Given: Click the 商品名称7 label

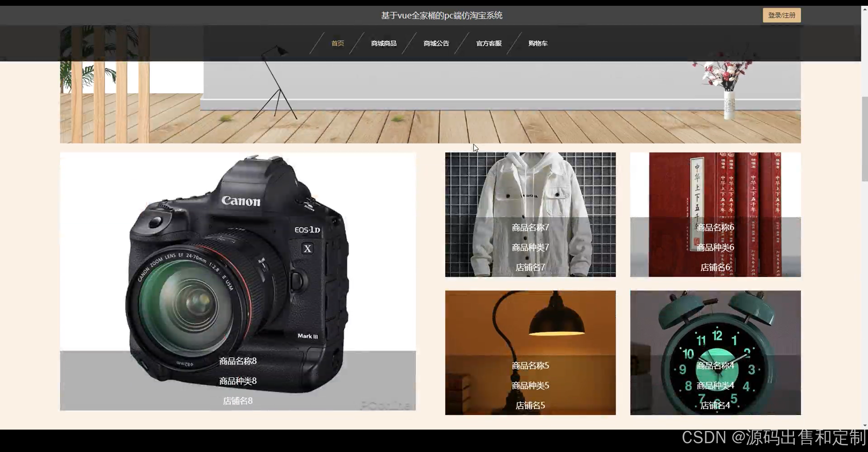Looking at the screenshot, I should tap(530, 227).
